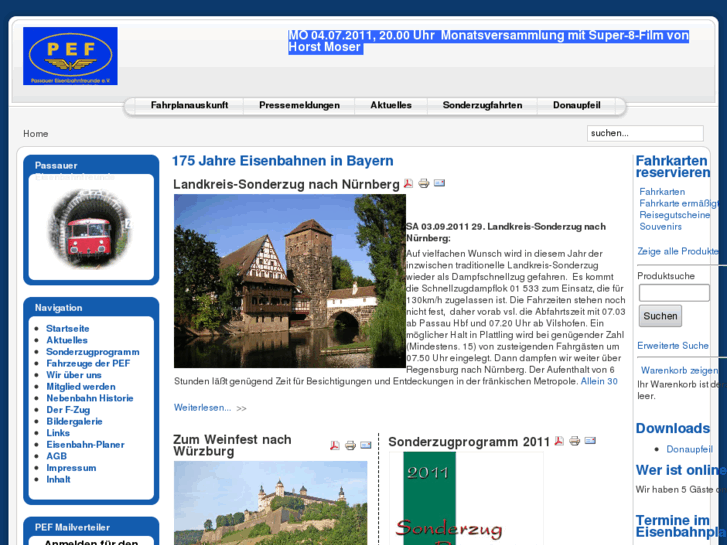Go to Sonderzugprogramm in Navigation
727x545 pixels.
tap(93, 352)
